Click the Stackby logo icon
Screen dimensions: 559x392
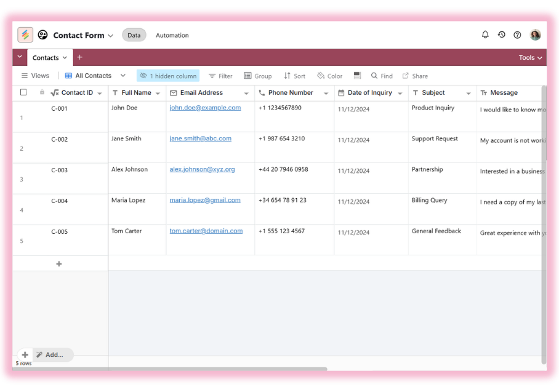tap(25, 35)
